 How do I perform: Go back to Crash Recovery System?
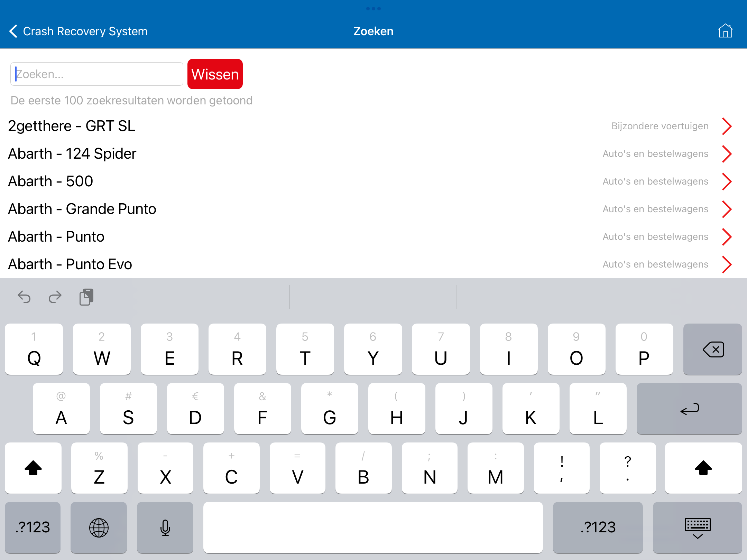coord(78,31)
